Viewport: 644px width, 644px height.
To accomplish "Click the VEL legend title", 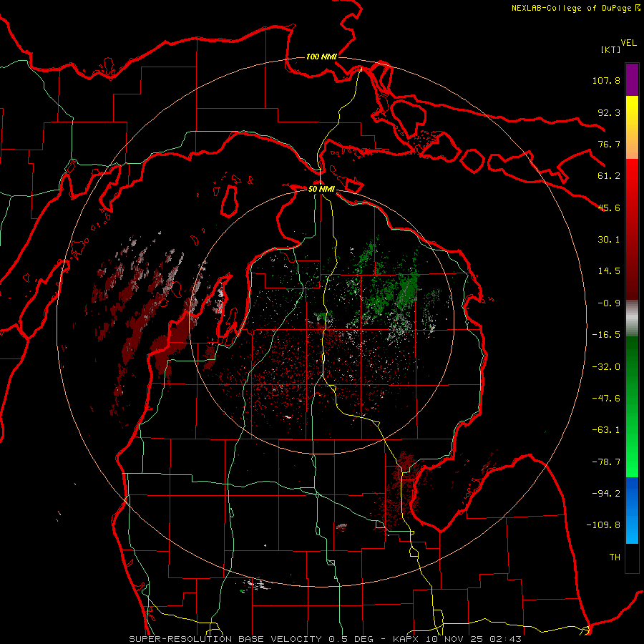I will pos(628,43).
